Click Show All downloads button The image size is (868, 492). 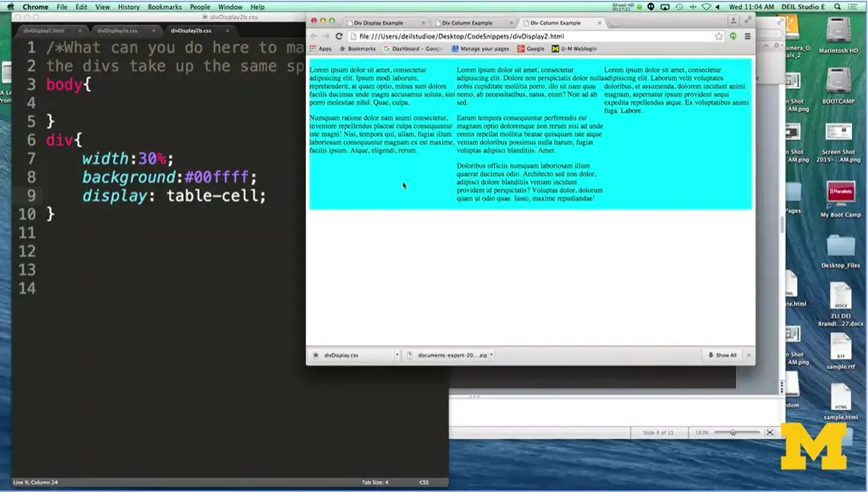[722, 355]
